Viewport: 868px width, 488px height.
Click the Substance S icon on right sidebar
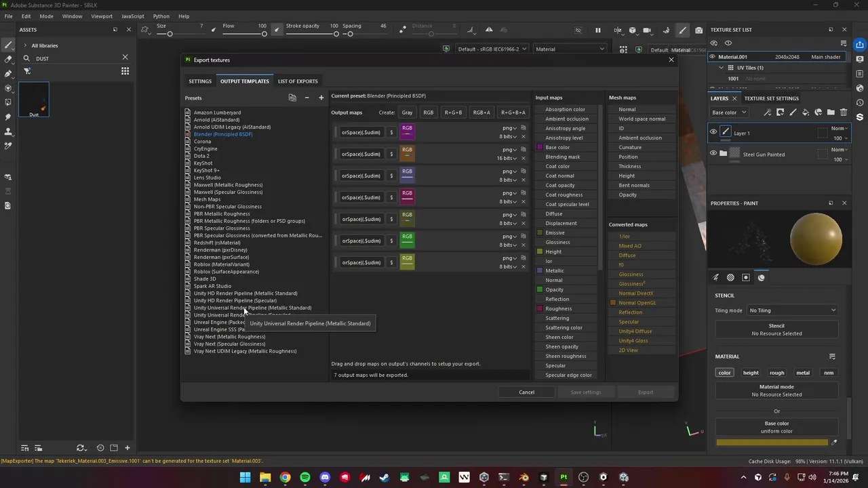(860, 117)
